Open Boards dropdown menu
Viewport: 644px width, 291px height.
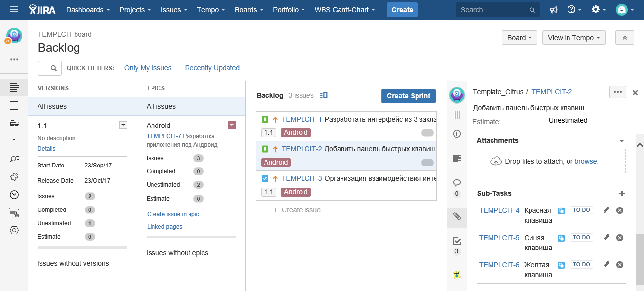click(249, 10)
